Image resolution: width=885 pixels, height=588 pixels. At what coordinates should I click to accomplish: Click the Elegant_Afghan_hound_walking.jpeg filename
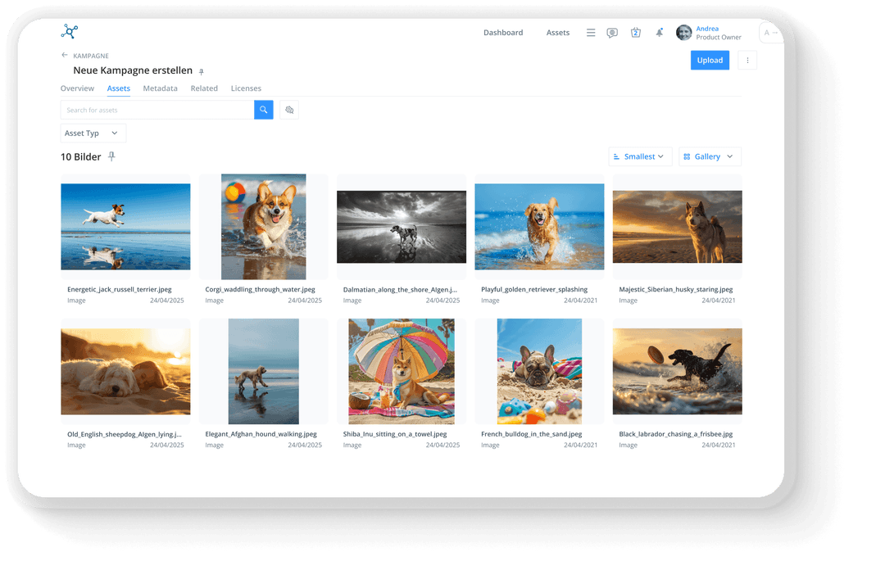tap(261, 435)
